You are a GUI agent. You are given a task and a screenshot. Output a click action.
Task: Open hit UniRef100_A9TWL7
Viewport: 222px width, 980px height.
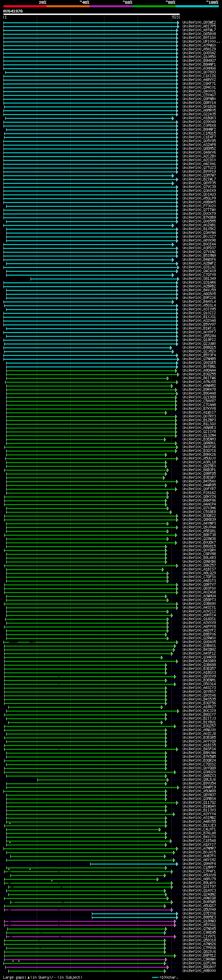199,30
